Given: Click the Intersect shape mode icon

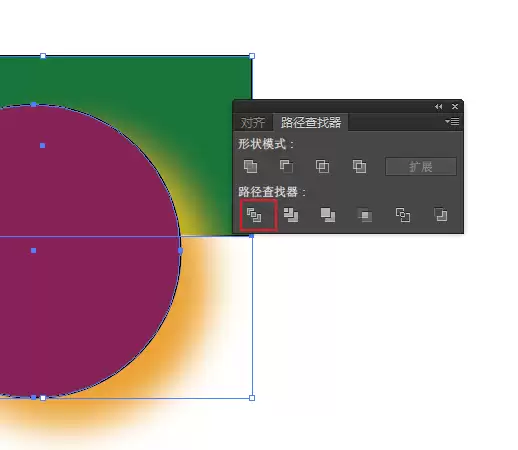Looking at the screenshot, I should click(x=322, y=166).
